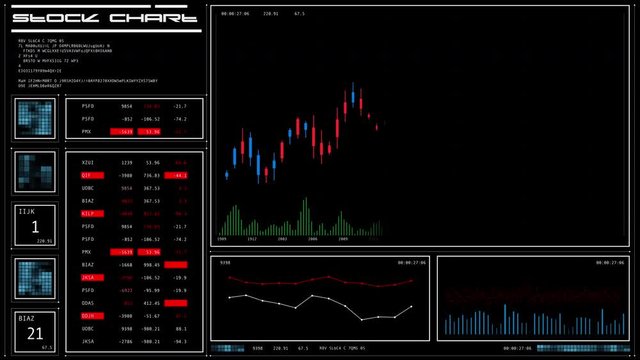Select the UOBC row with 9398

click(134, 329)
